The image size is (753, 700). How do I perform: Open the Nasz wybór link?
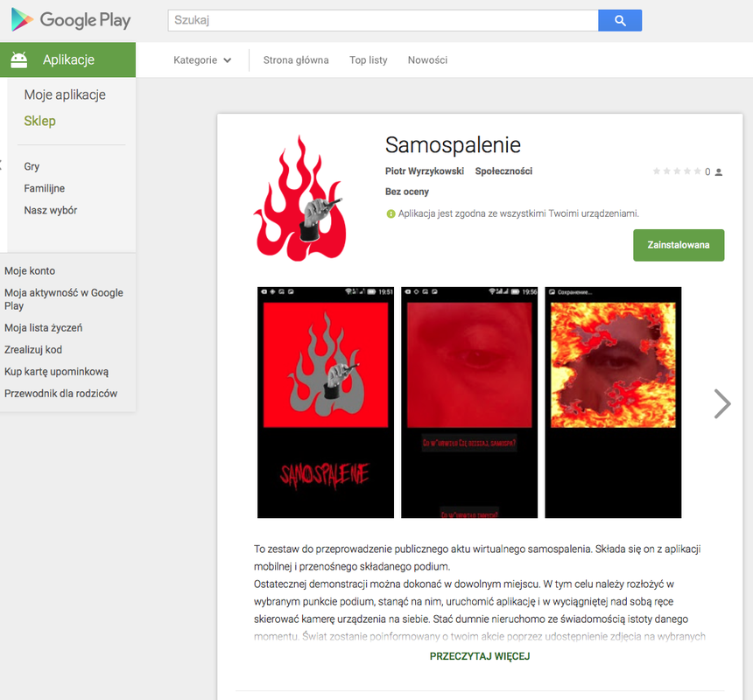[51, 210]
